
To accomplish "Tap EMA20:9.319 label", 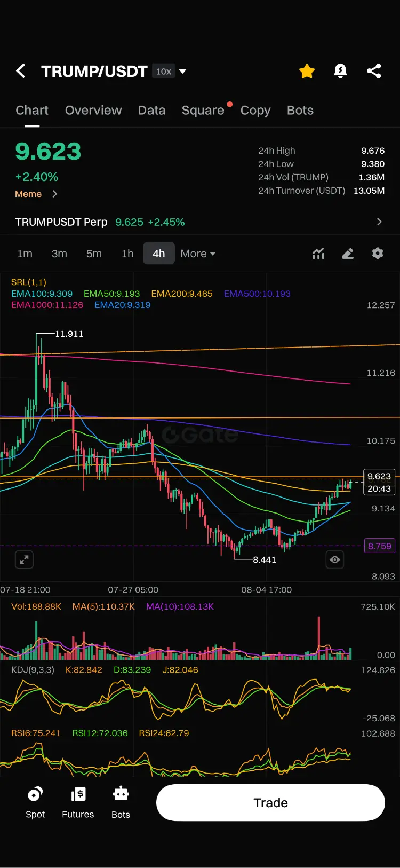I will click(123, 305).
